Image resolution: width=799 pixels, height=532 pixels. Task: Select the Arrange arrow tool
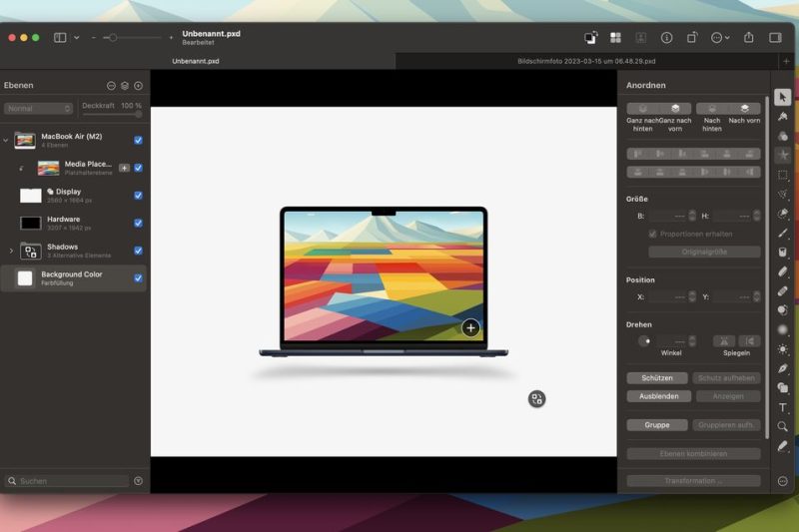click(x=783, y=97)
